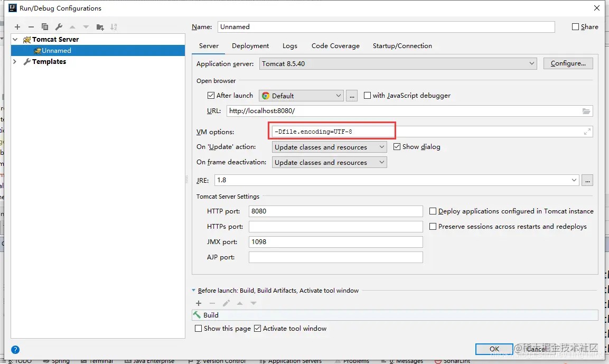The width and height of the screenshot is (609, 364).
Task: Click the Name input field
Action: (386, 27)
